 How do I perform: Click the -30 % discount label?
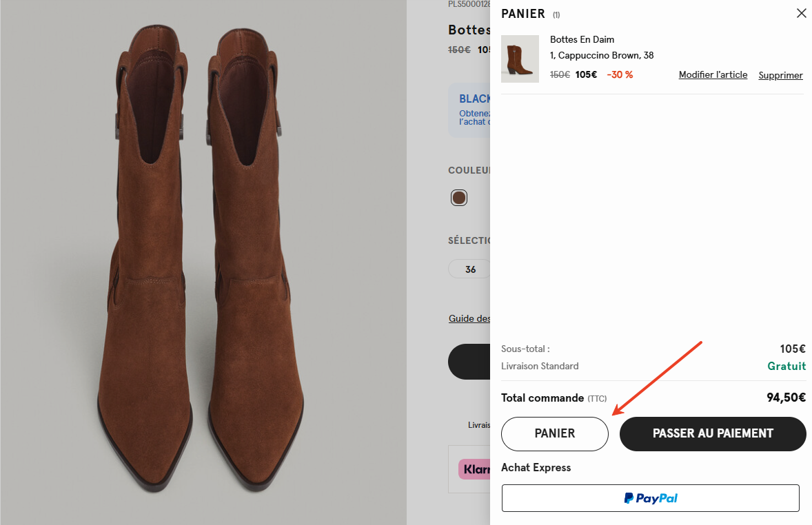(620, 74)
